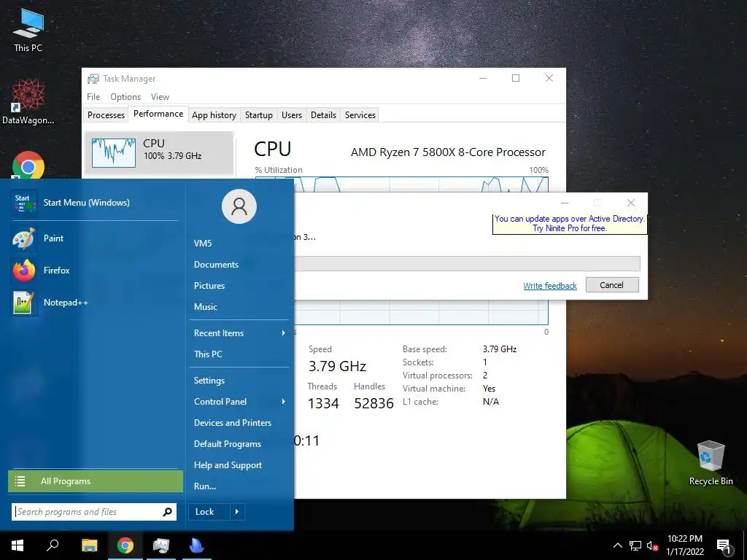Switch to the Users tab
The height and width of the screenshot is (560, 747).
click(x=292, y=115)
